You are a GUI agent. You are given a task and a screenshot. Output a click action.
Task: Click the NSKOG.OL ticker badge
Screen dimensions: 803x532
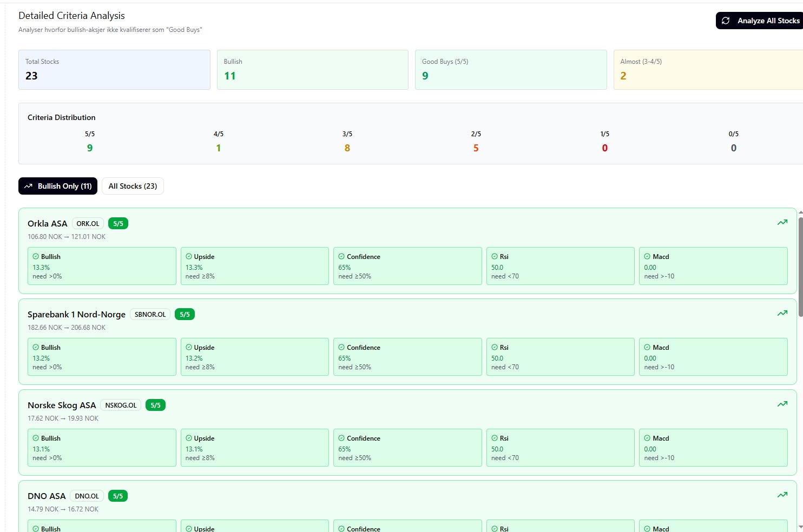(121, 405)
